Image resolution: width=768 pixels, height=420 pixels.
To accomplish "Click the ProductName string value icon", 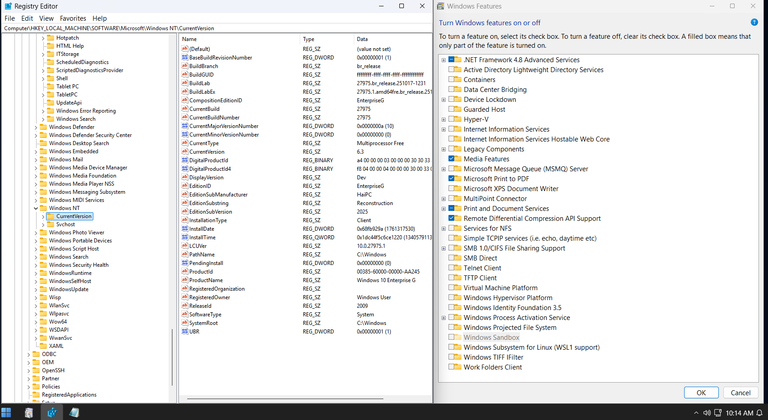I will tap(185, 280).
